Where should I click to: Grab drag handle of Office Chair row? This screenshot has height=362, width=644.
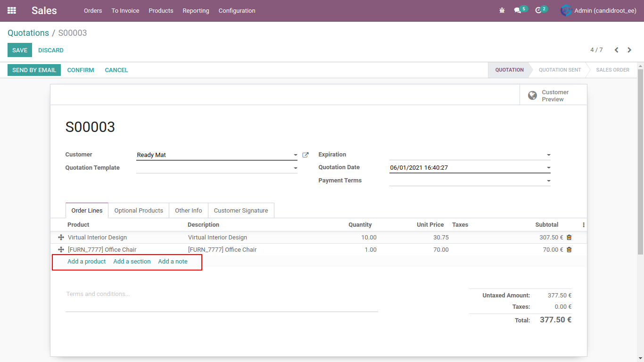click(x=61, y=250)
